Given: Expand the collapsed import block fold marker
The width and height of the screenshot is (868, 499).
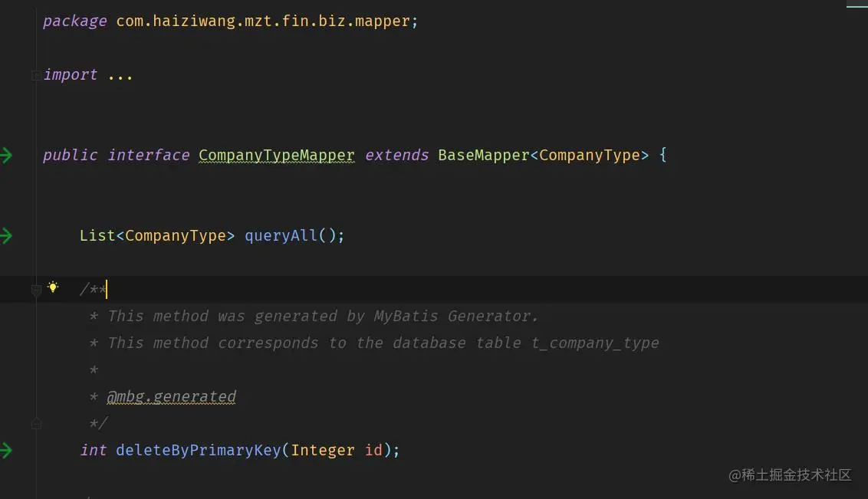Looking at the screenshot, I should click(x=36, y=75).
